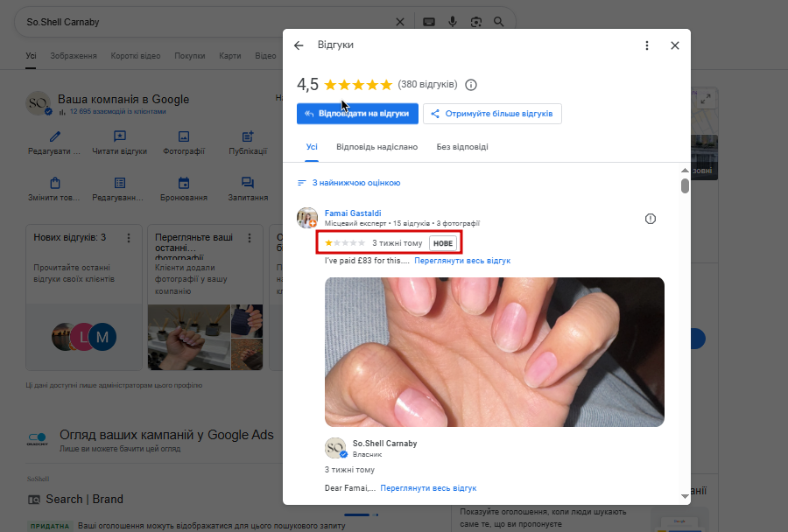The height and width of the screenshot is (532, 788).
Task: Open three-dot menu on Нових відгуків card
Action: coord(129,238)
